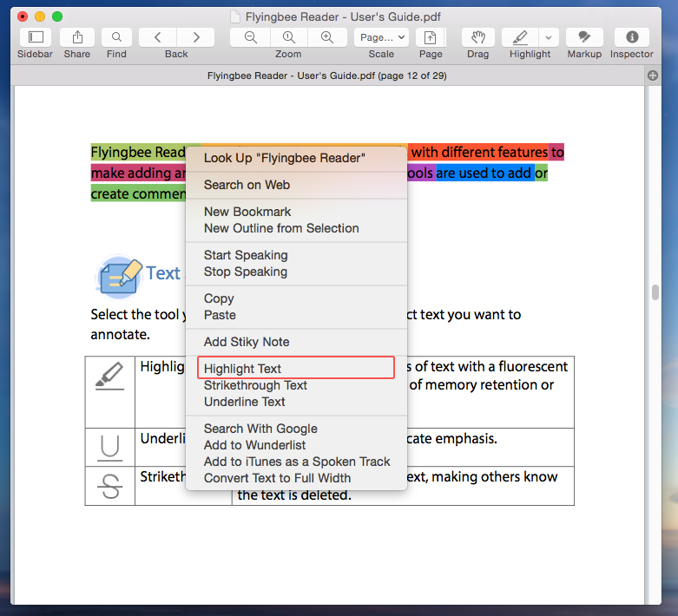Open the Inspector info panel

click(x=632, y=37)
